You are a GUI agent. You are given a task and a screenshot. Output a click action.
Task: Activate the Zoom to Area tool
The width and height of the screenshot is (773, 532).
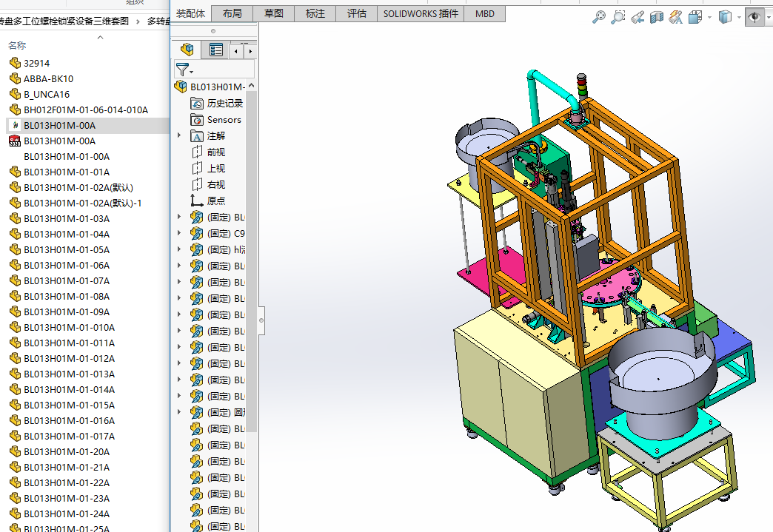(x=618, y=16)
